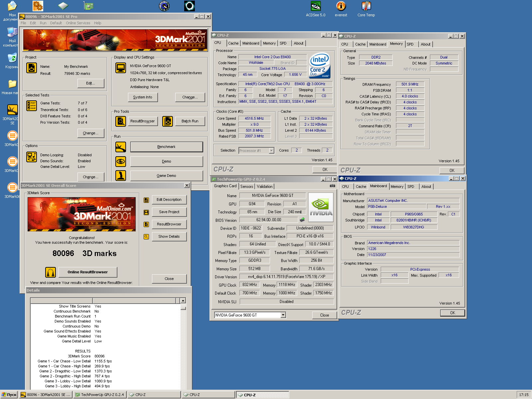
Task: Open the clock-like round desktop icon
Action: coord(164,6)
